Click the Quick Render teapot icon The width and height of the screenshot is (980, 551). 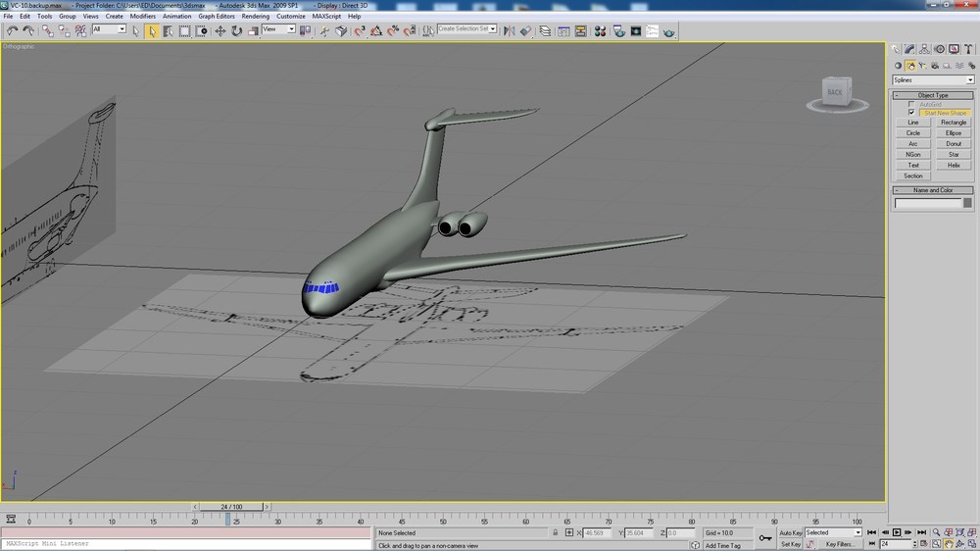668,30
